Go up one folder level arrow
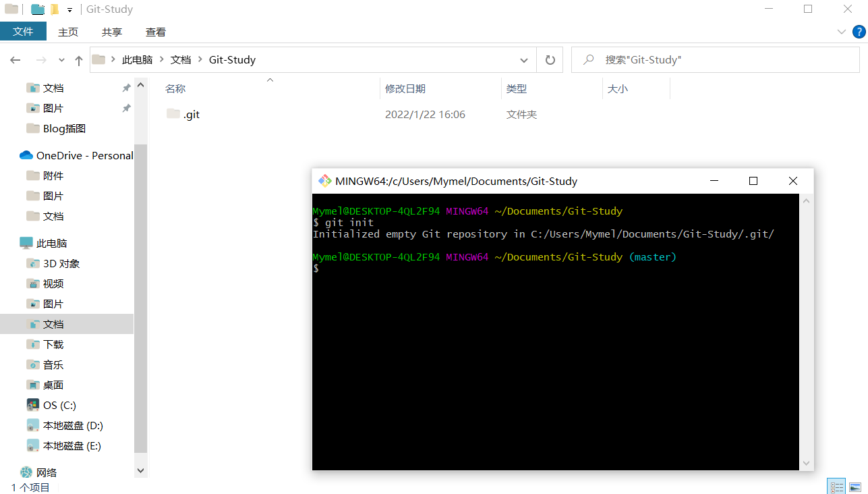Image resolution: width=868 pixels, height=494 pixels. (x=79, y=60)
